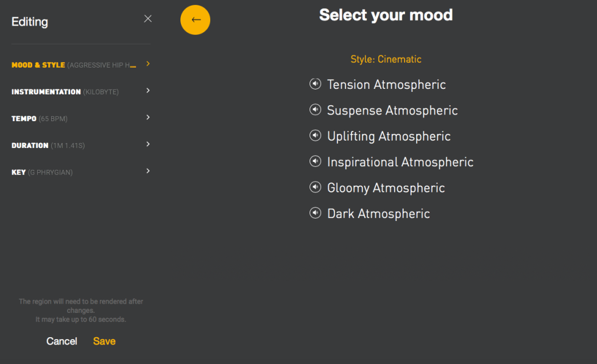Viewport: 597px width, 364px height.
Task: Save the editing changes
Action: (x=104, y=341)
